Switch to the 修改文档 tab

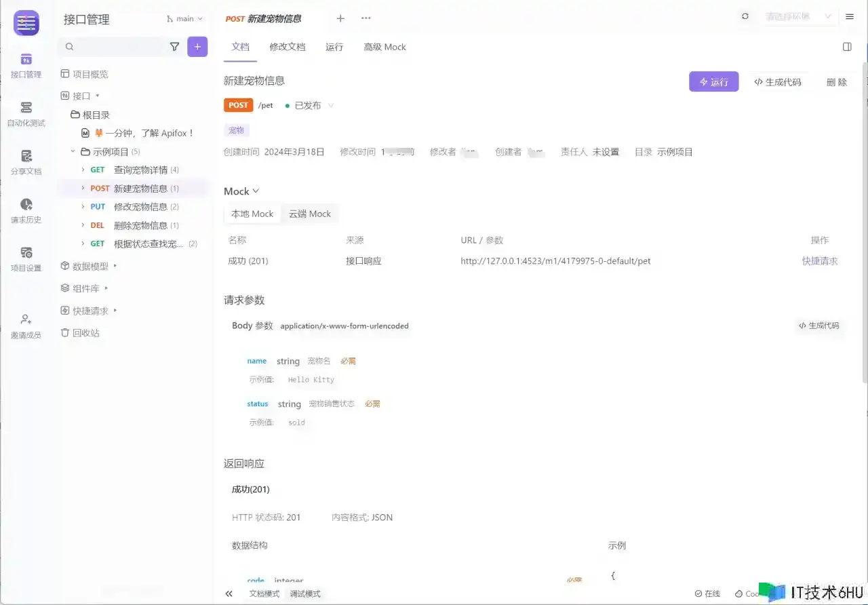[x=288, y=47]
